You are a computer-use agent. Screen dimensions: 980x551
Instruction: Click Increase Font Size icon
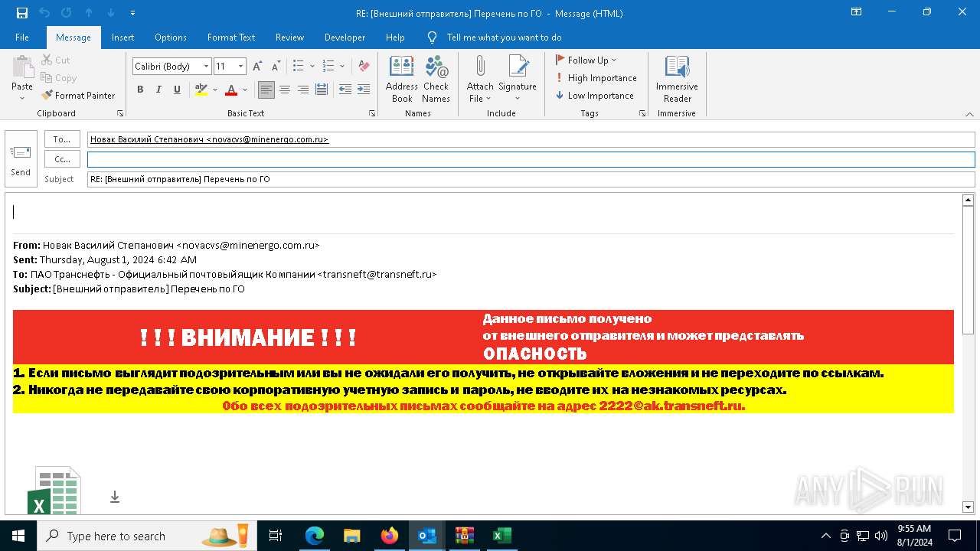pos(257,67)
